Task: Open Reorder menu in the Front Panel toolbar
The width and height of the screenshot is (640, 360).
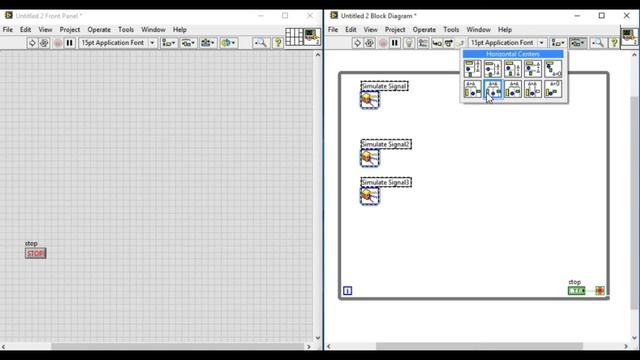Action: (x=228, y=43)
